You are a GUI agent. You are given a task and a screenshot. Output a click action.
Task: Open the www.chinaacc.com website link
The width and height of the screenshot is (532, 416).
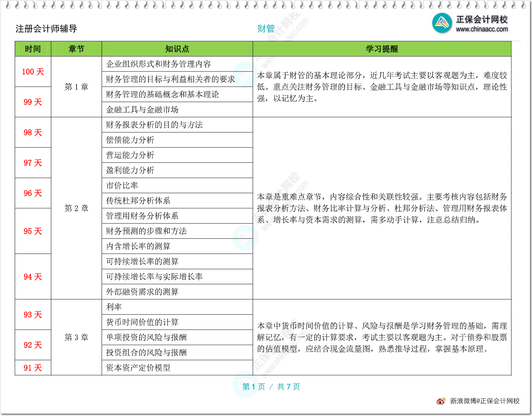coord(482,29)
